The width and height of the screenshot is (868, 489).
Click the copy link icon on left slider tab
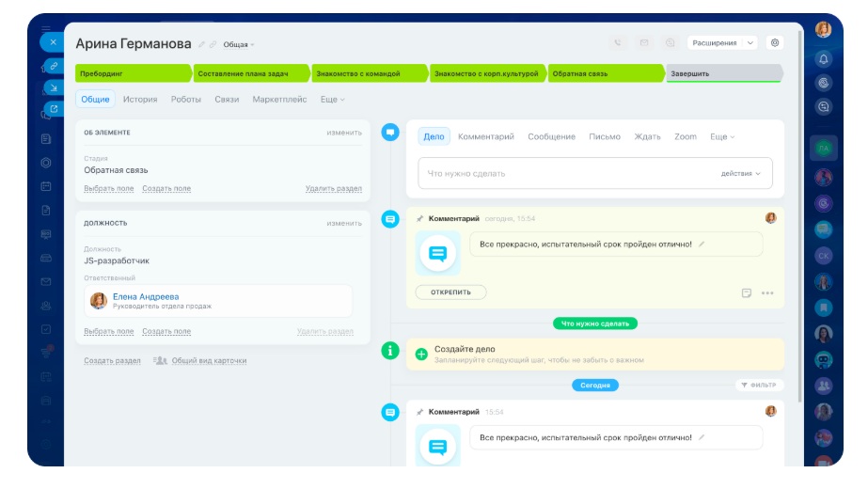coord(54,66)
